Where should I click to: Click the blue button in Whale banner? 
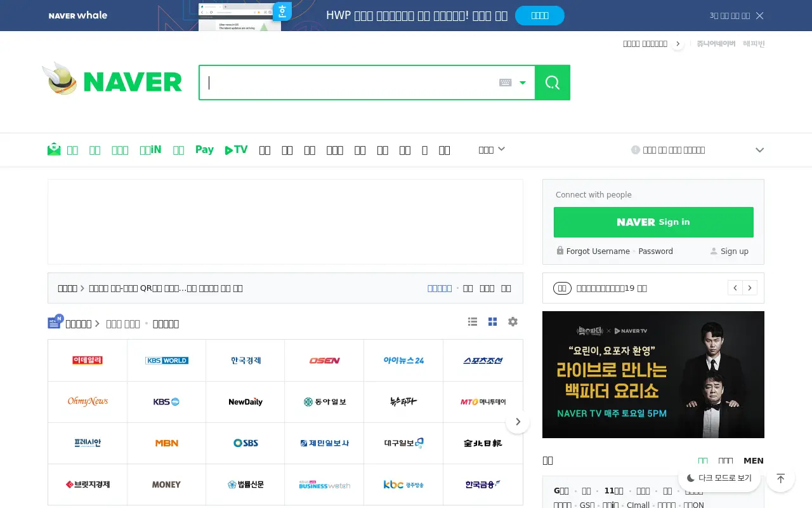pos(539,15)
